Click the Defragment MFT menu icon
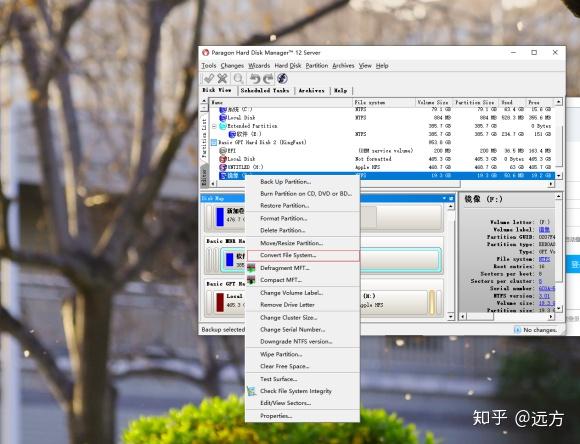 pyautogui.click(x=252, y=268)
